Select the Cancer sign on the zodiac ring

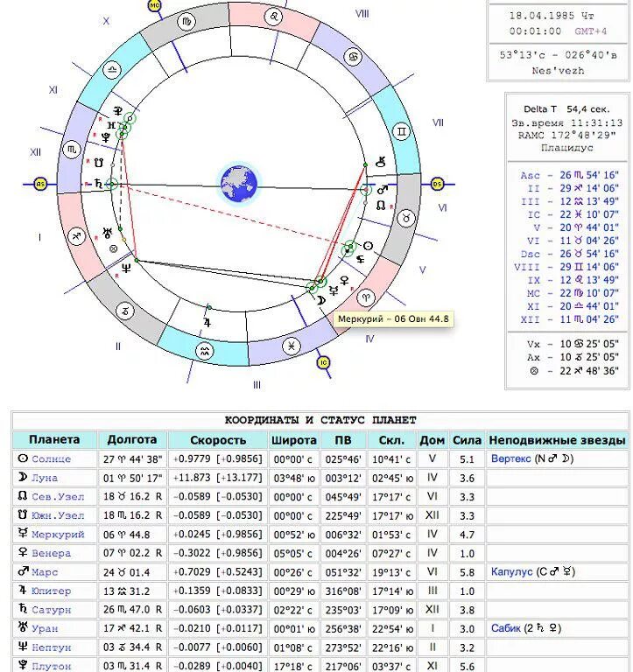(353, 57)
